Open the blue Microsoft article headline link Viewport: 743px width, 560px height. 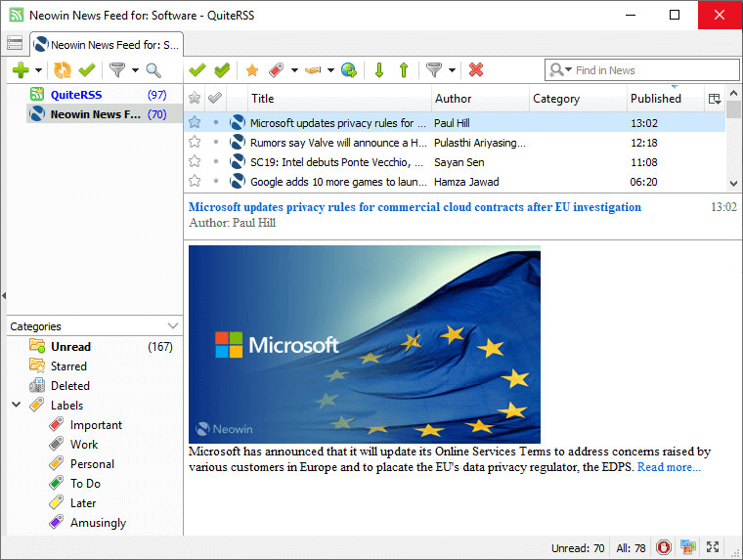pyautogui.click(x=415, y=207)
